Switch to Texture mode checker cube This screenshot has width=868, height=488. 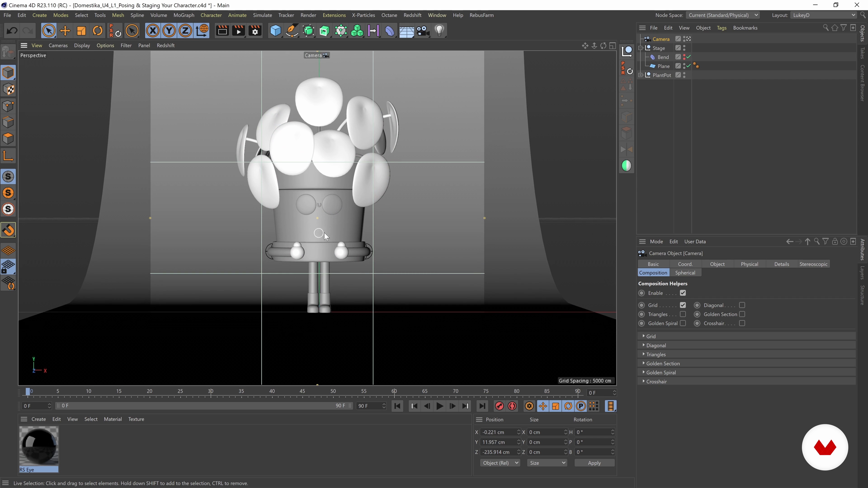[8, 89]
